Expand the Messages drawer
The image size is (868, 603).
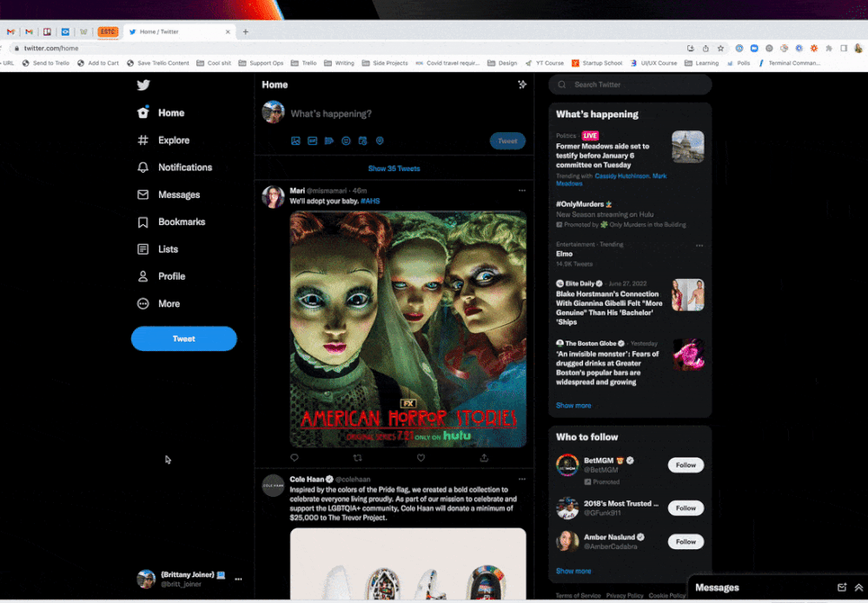coord(858,587)
